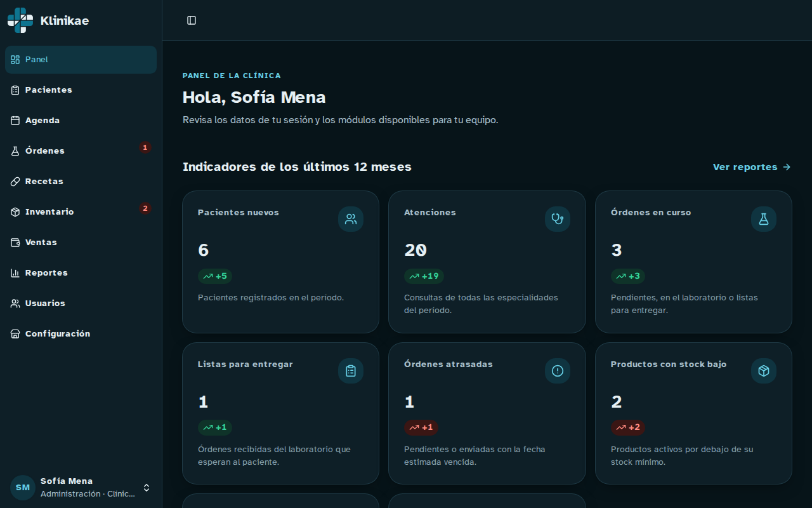Click the people icon on Pacientes nuevos card

pos(351,219)
